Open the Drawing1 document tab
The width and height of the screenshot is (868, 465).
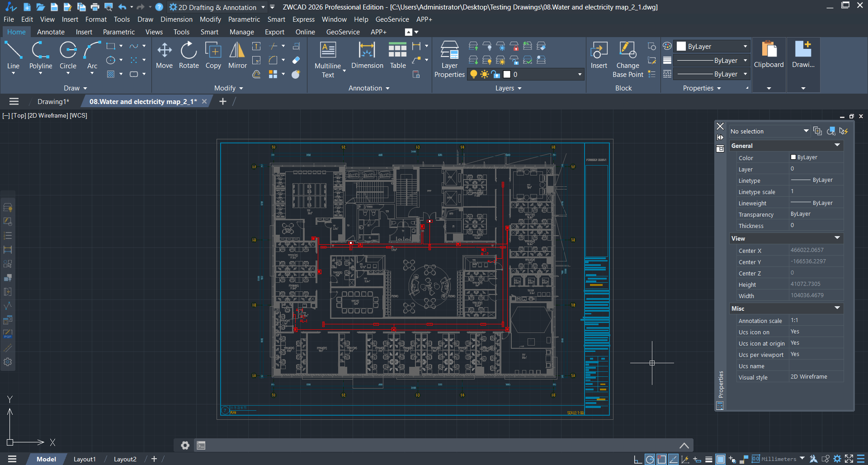(x=53, y=102)
